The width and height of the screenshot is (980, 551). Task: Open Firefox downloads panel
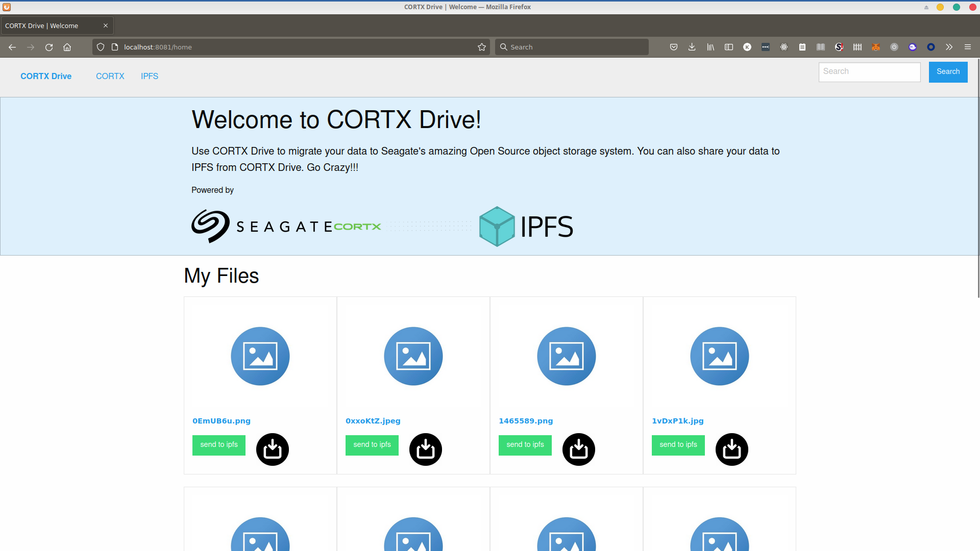pyautogui.click(x=692, y=47)
